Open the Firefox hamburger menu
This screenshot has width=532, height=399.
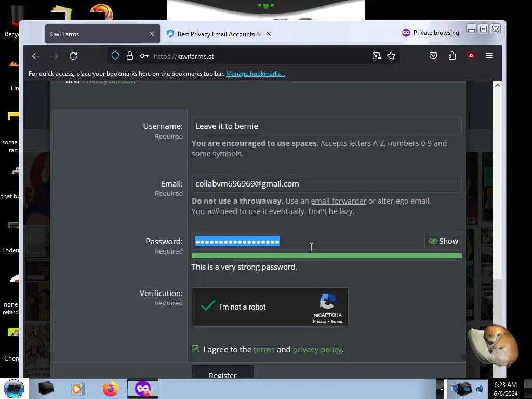tap(489, 55)
